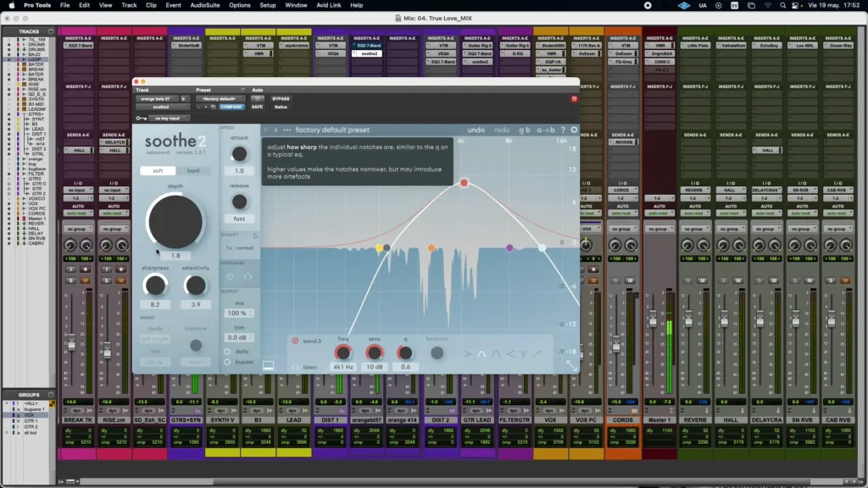Go to next soothe2 preset

(275, 130)
